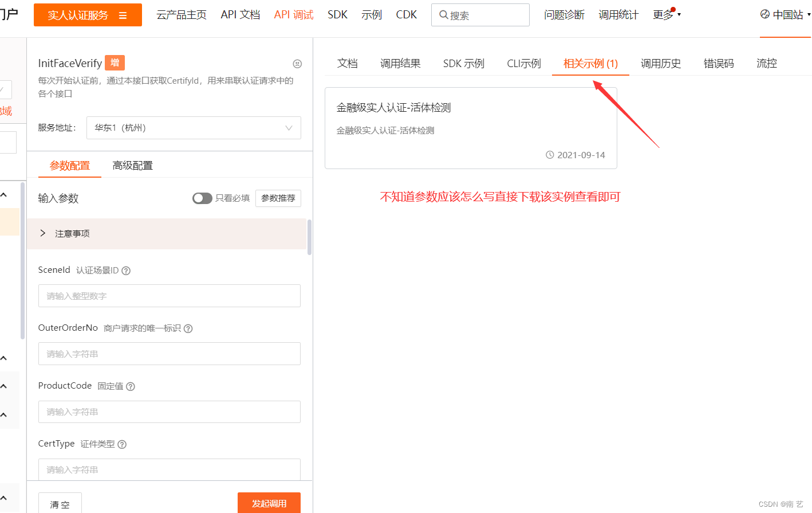
Task: Click the CertType input field
Action: click(x=170, y=469)
